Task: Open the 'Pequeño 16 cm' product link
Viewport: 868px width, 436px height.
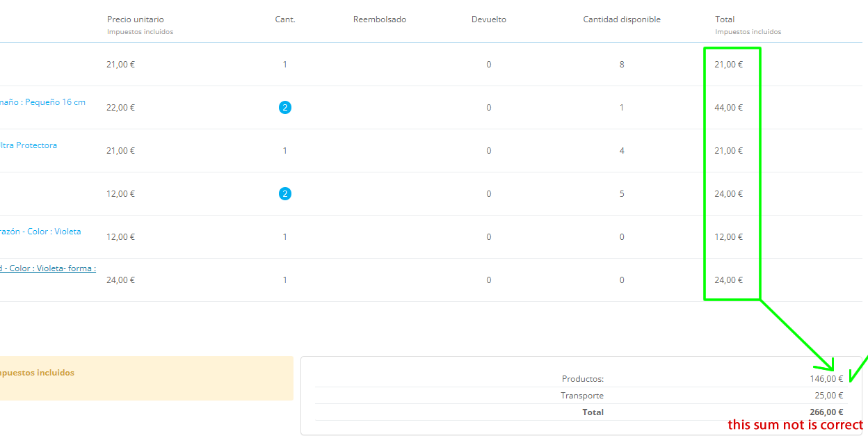Action: pyautogui.click(x=42, y=102)
